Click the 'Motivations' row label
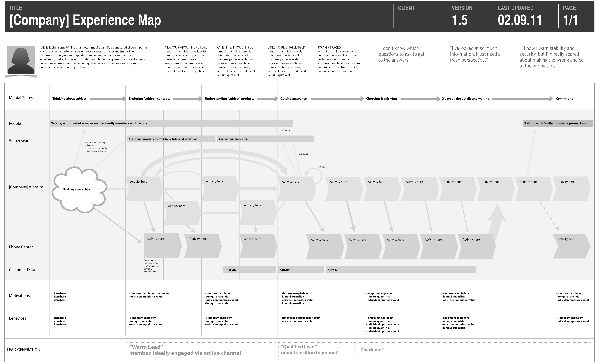Image resolution: width=599 pixels, height=364 pixels. pyautogui.click(x=19, y=296)
